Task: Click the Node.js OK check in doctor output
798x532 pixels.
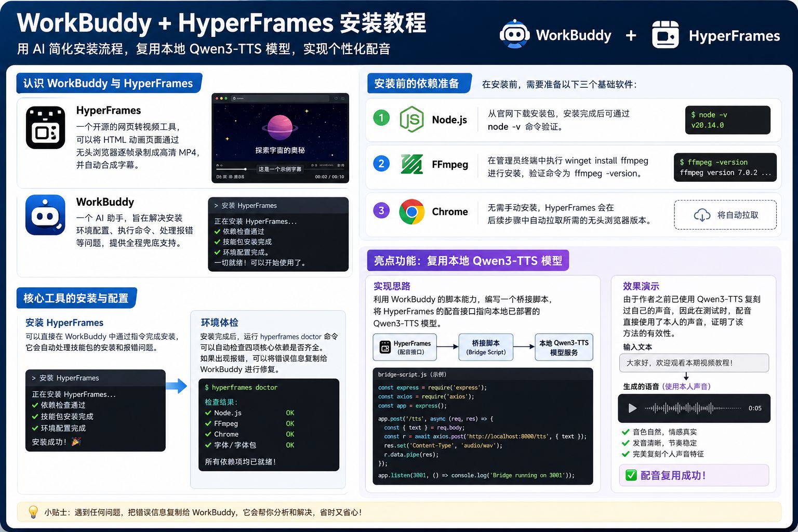Action: coord(208,413)
